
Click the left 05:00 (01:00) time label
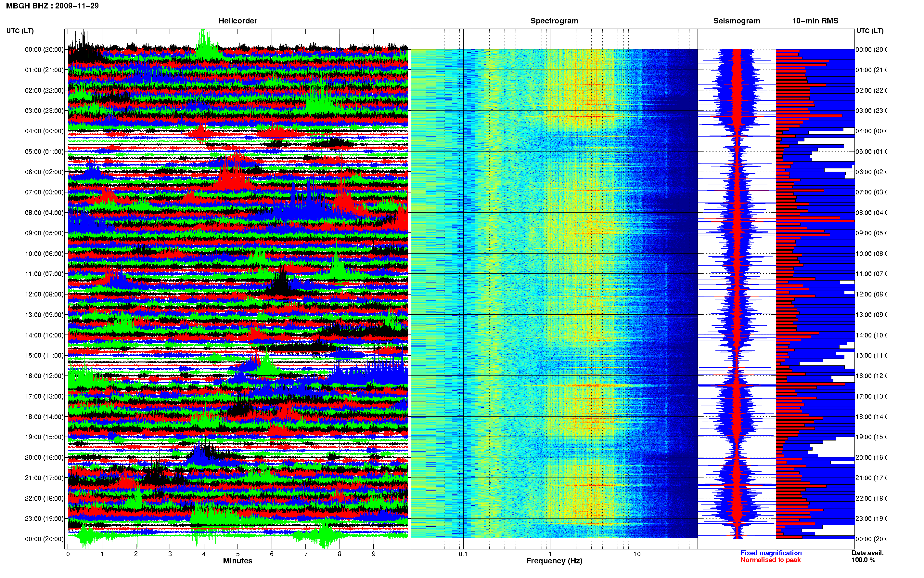[x=44, y=151]
